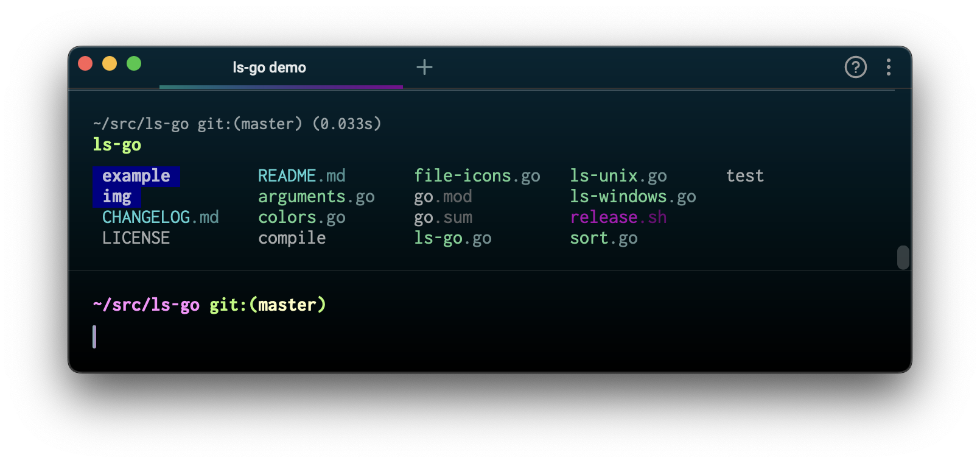Open the vertical three-dot options menu
980x463 pixels.
(x=889, y=67)
